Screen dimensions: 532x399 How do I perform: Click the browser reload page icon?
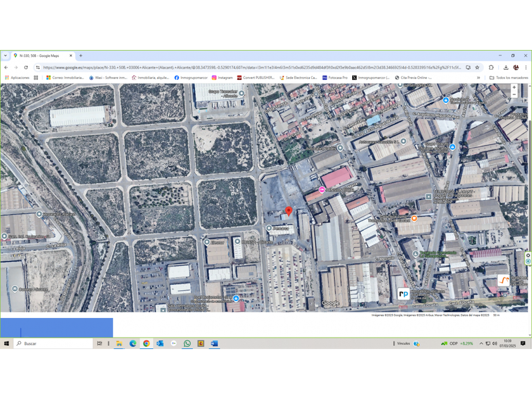[26, 67]
